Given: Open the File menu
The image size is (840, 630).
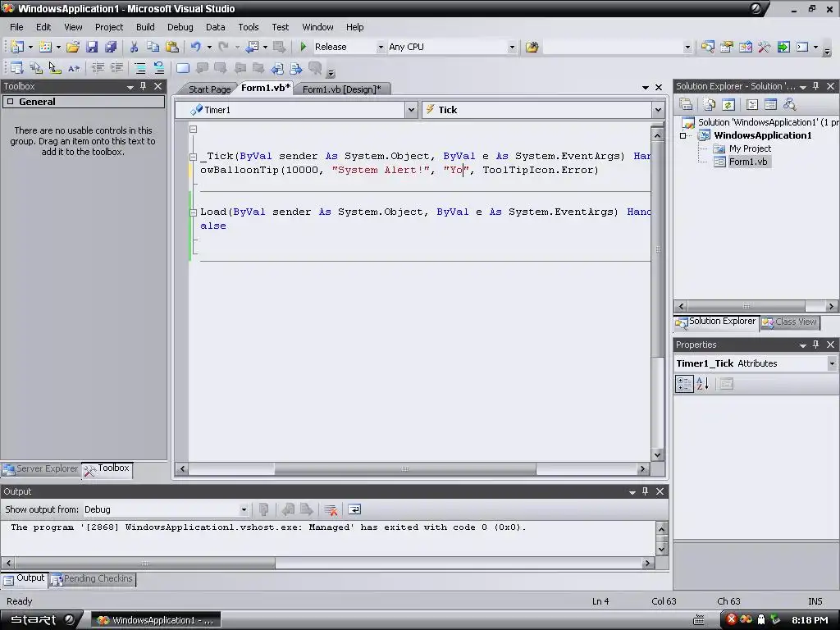Looking at the screenshot, I should coord(16,27).
